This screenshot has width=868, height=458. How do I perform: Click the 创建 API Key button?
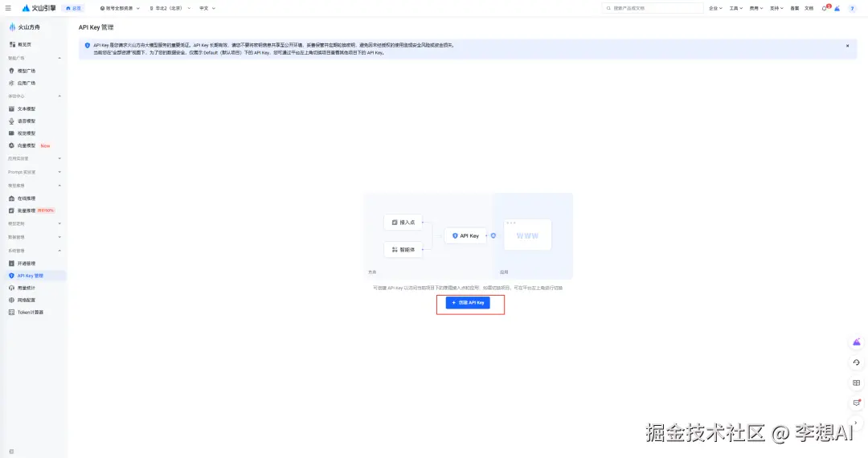click(x=468, y=303)
